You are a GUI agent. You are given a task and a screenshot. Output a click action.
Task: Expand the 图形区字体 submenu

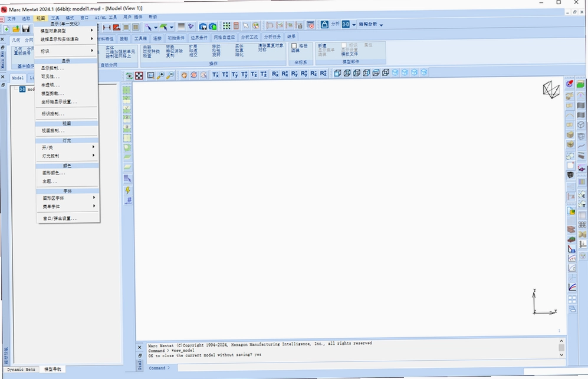(67, 197)
